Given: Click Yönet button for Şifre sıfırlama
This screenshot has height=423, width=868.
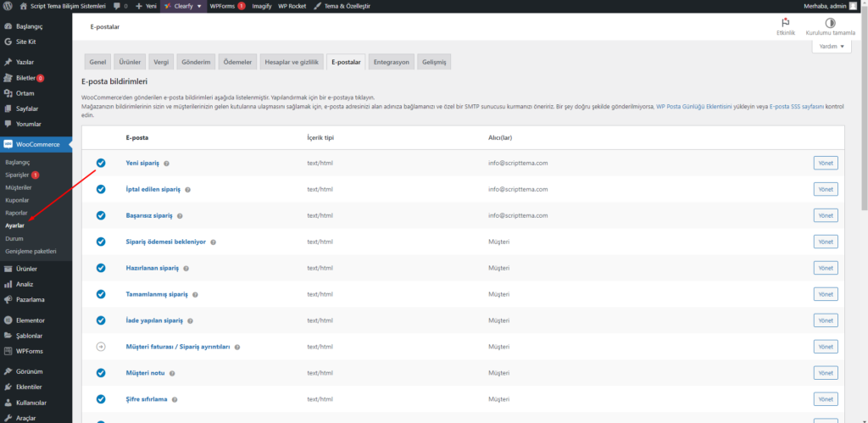Looking at the screenshot, I should [826, 398].
